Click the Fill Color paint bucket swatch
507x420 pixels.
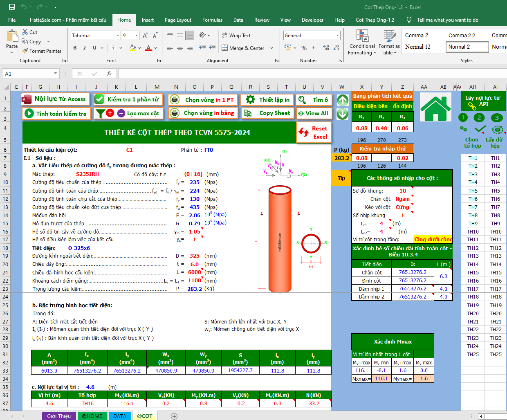coord(132,48)
